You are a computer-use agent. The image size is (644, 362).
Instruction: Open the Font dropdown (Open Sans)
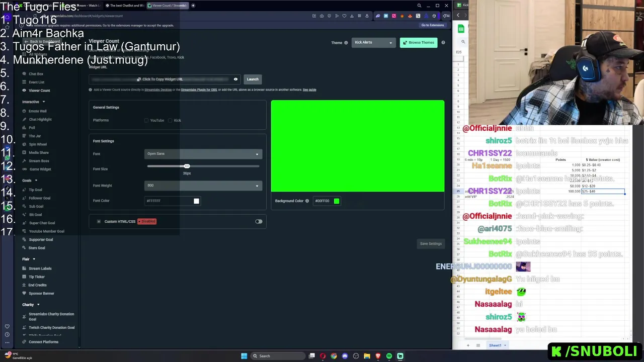coord(202,154)
